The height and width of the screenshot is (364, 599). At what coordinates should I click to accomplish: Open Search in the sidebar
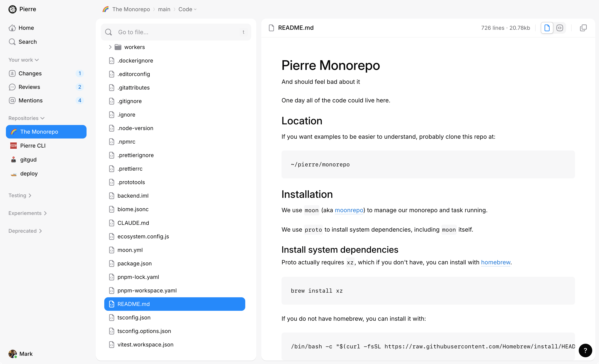tap(27, 42)
